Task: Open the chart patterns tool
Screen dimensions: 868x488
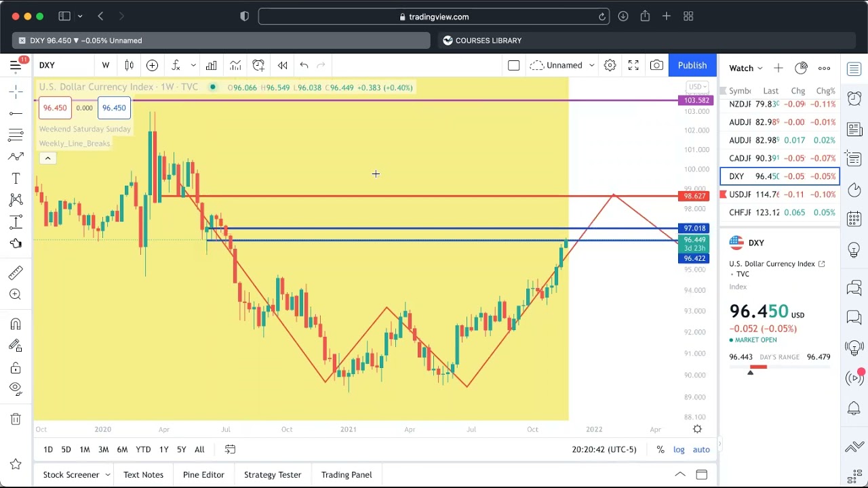Action: pos(16,200)
